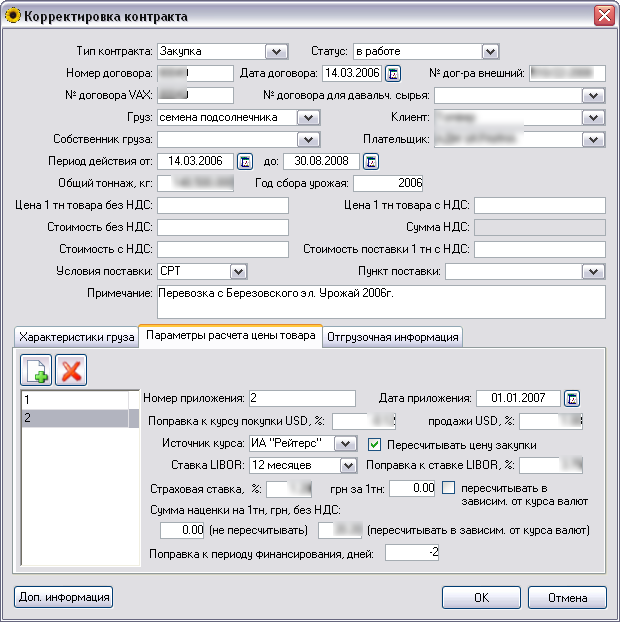Image resolution: width=620 pixels, height=622 pixels.
Task: Click the № договора VAX field
Action: point(195,96)
